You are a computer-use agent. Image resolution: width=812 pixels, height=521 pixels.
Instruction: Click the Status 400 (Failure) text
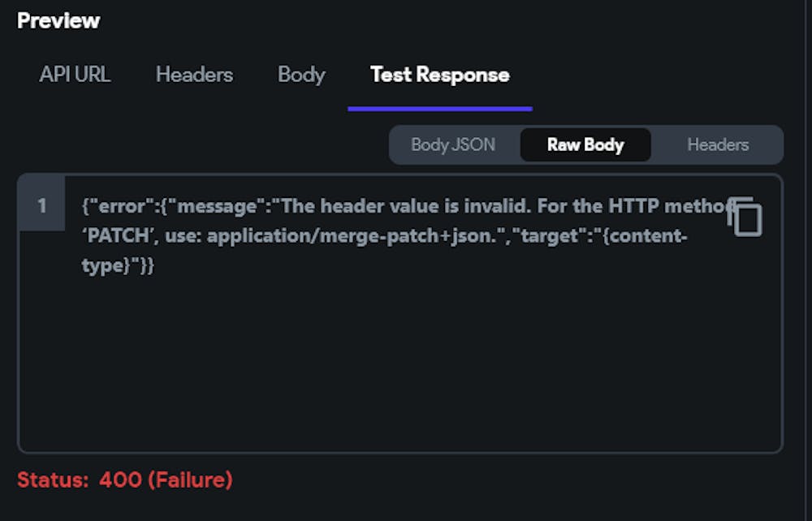pyautogui.click(x=125, y=480)
